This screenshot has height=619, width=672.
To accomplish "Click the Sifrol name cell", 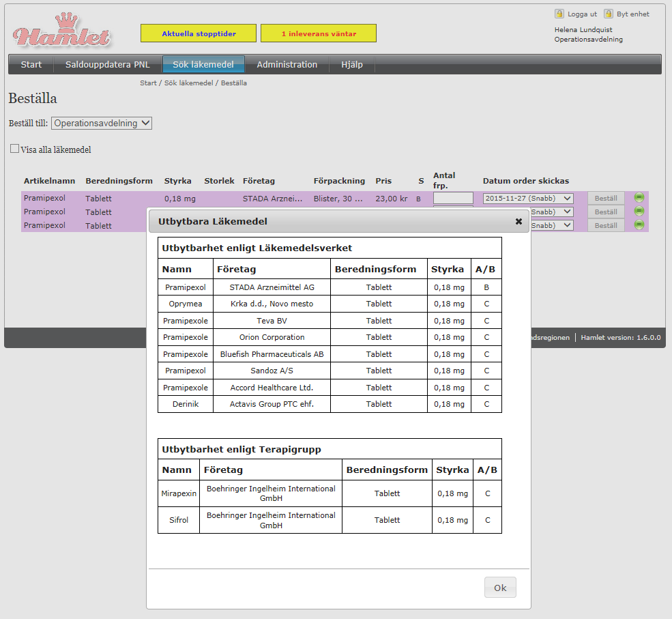I will coord(179,520).
